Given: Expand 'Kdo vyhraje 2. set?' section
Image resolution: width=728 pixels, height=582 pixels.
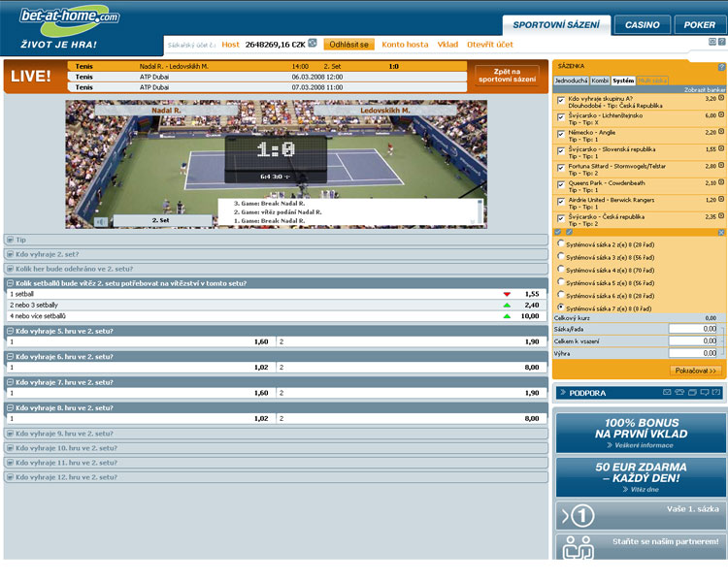Looking at the screenshot, I should (x=10, y=254).
